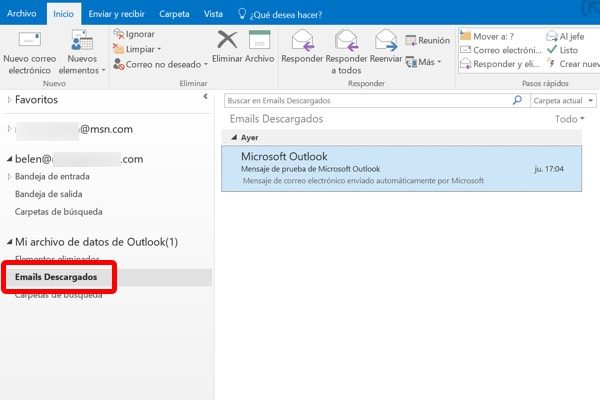Collapse the folder pane with the chevron
600x400 pixels.
[205, 96]
